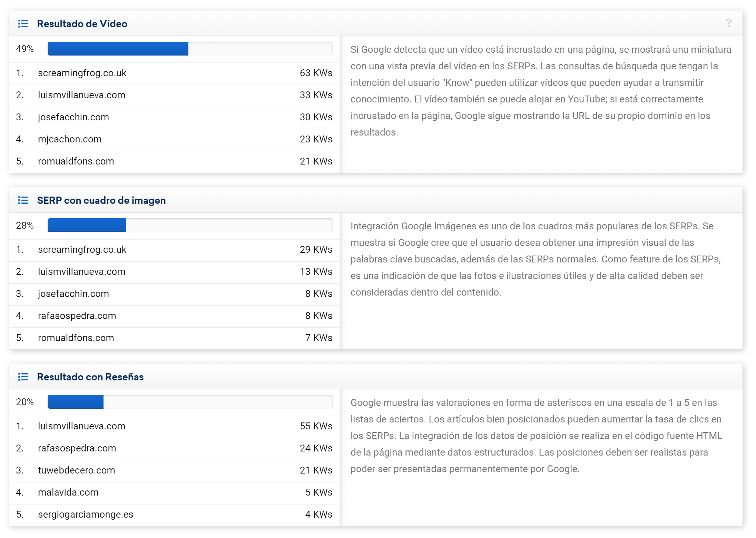Open josefacchin.com with 30 KWs

coord(73,117)
